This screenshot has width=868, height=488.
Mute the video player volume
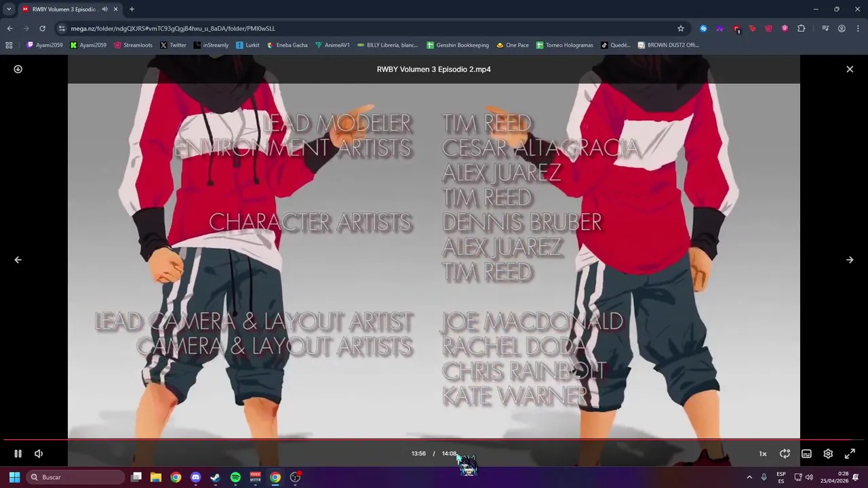point(39,454)
